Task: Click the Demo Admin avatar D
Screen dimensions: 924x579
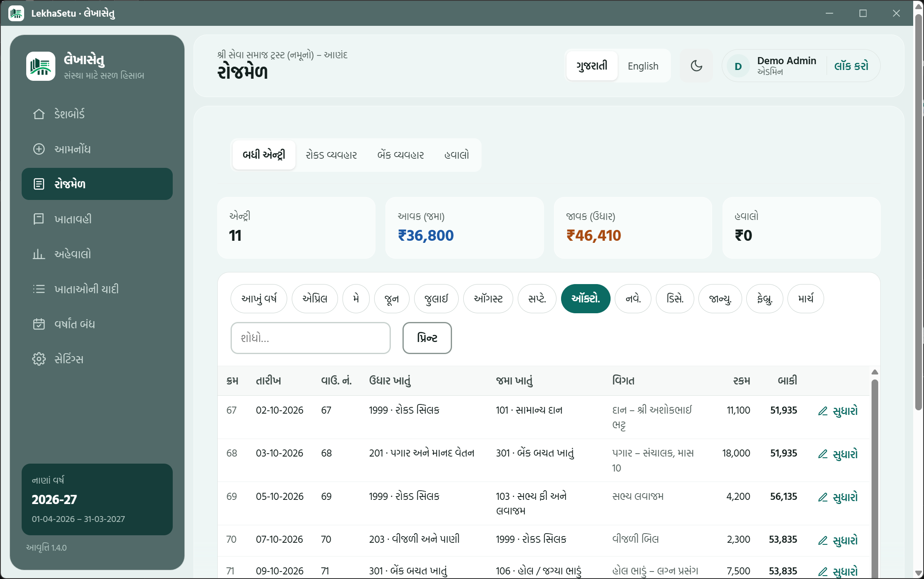Action: [x=738, y=66]
